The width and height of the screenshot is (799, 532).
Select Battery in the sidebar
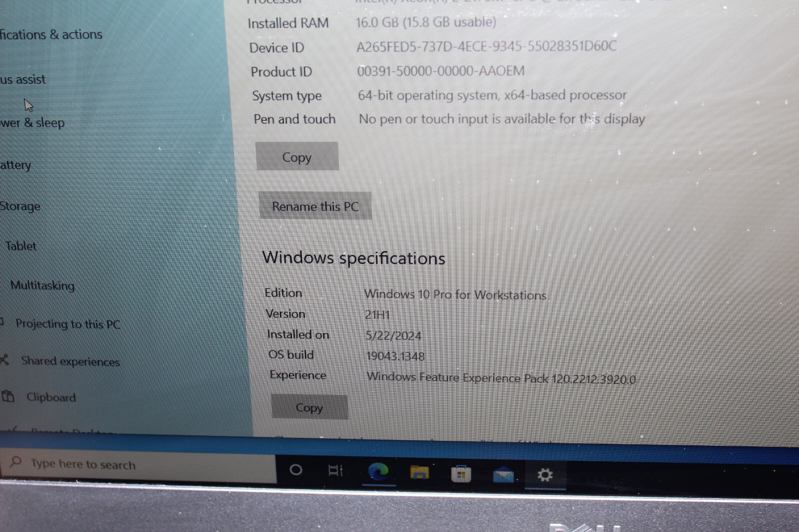click(x=15, y=165)
